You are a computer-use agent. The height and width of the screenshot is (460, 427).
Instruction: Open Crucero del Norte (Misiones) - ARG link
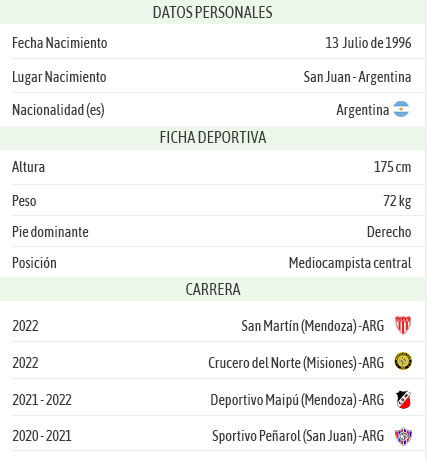click(x=296, y=363)
